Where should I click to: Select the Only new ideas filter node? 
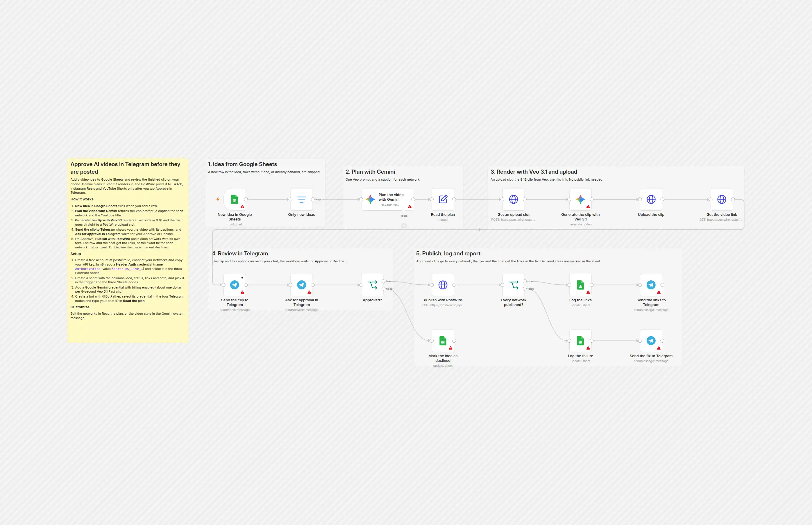[301, 200]
